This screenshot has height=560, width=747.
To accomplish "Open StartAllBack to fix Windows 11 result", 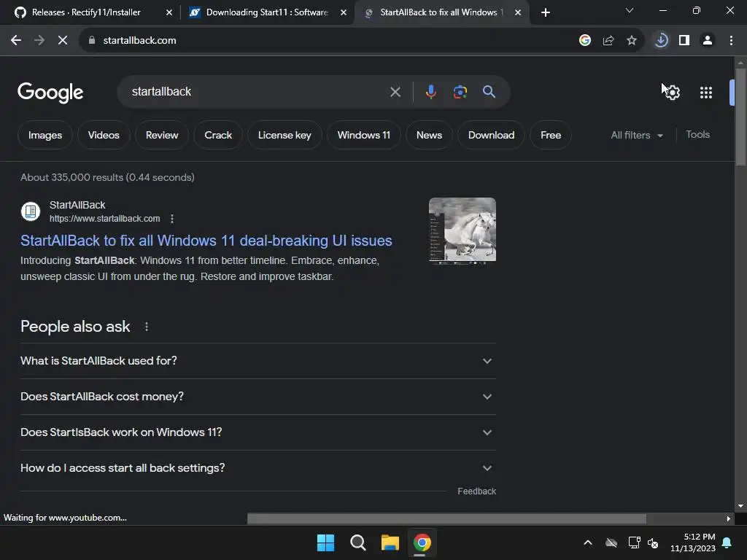I will tap(206, 241).
